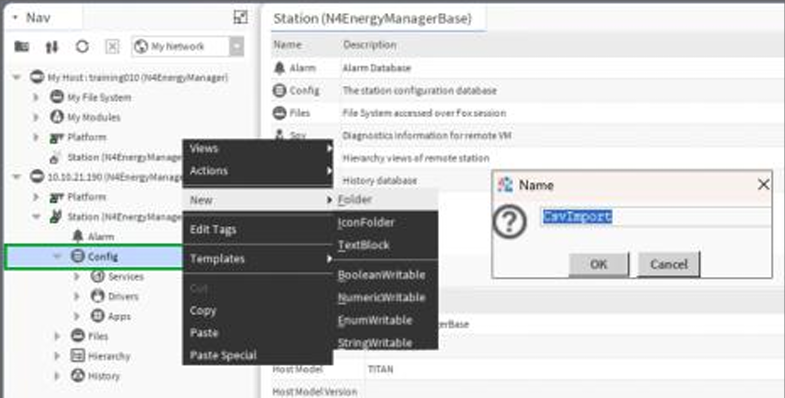Expand the Hierarchy tree node
The width and height of the screenshot is (785, 398).
[x=57, y=356]
